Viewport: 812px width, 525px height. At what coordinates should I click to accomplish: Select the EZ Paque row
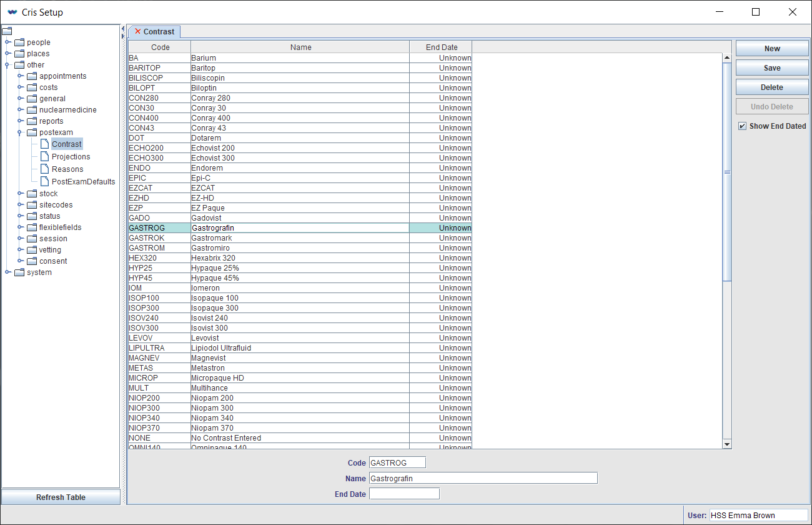300,208
